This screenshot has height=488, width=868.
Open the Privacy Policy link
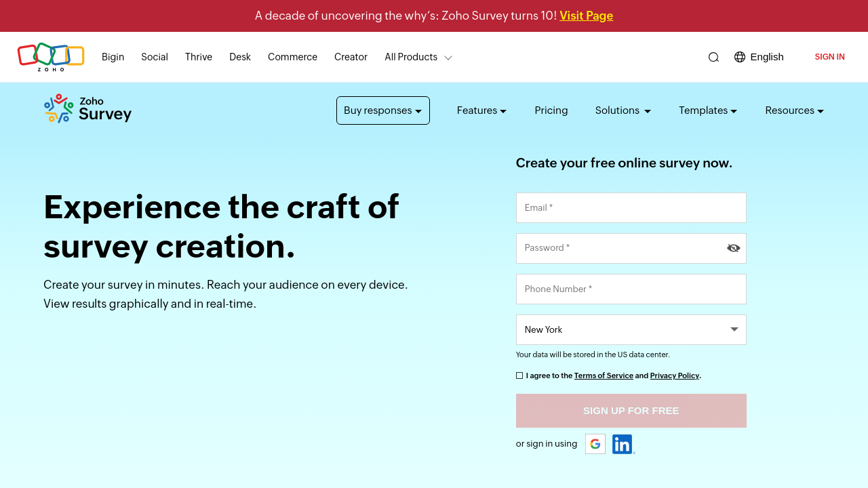click(x=674, y=375)
